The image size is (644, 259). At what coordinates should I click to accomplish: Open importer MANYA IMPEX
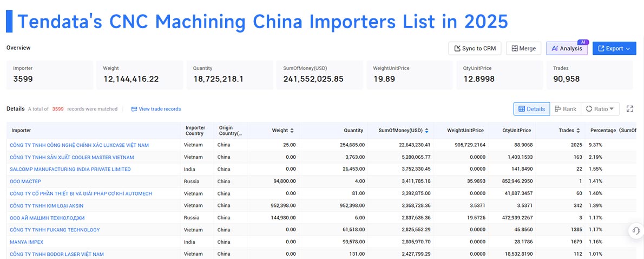(x=27, y=242)
